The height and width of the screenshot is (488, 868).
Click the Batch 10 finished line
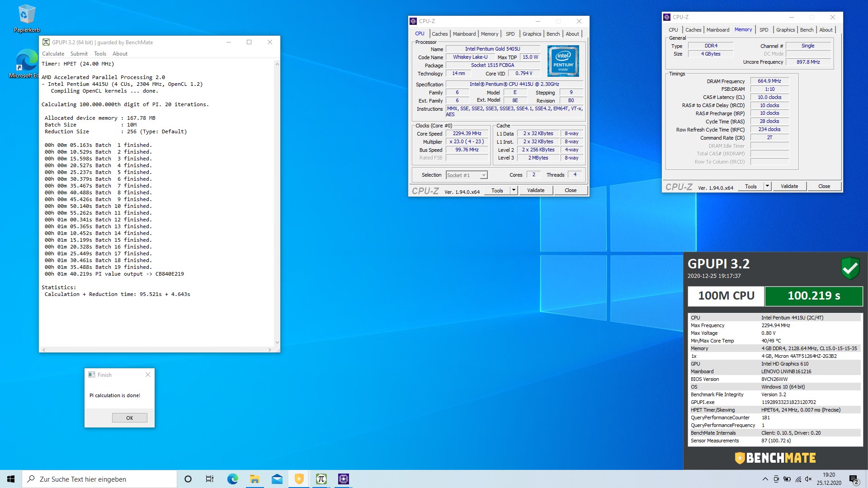coord(98,206)
